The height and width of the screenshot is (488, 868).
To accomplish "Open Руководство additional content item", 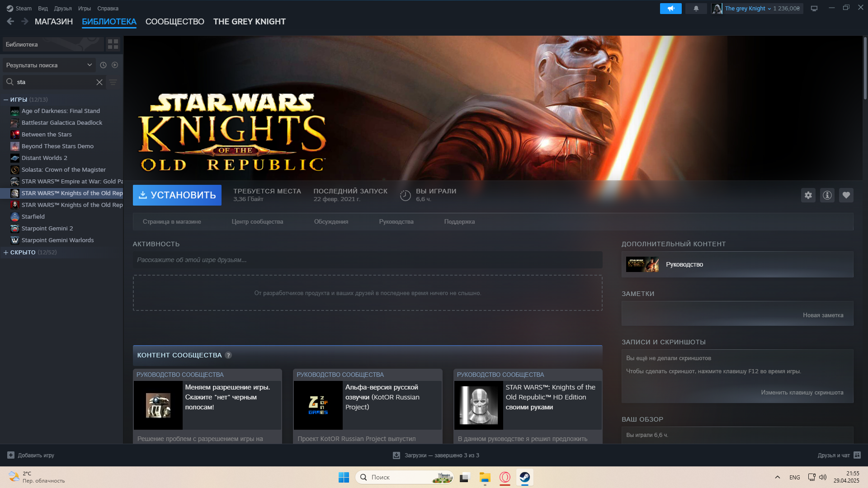I will point(737,264).
